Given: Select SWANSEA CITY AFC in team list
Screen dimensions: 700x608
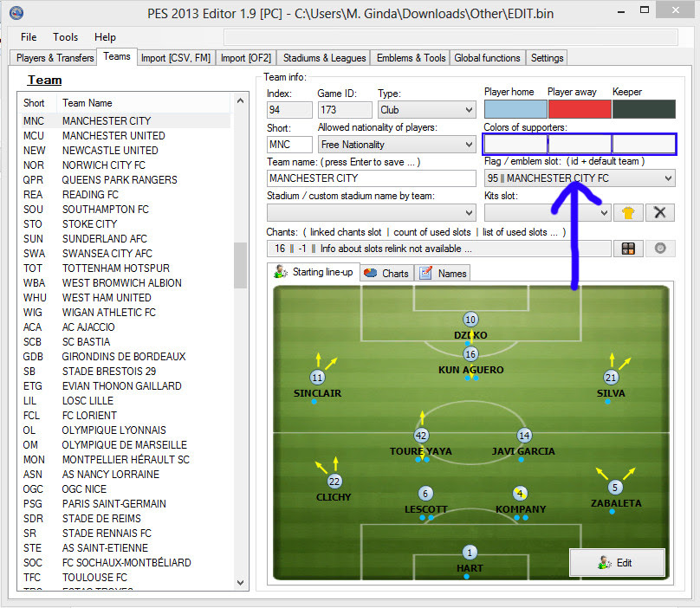Looking at the screenshot, I should (x=126, y=254).
